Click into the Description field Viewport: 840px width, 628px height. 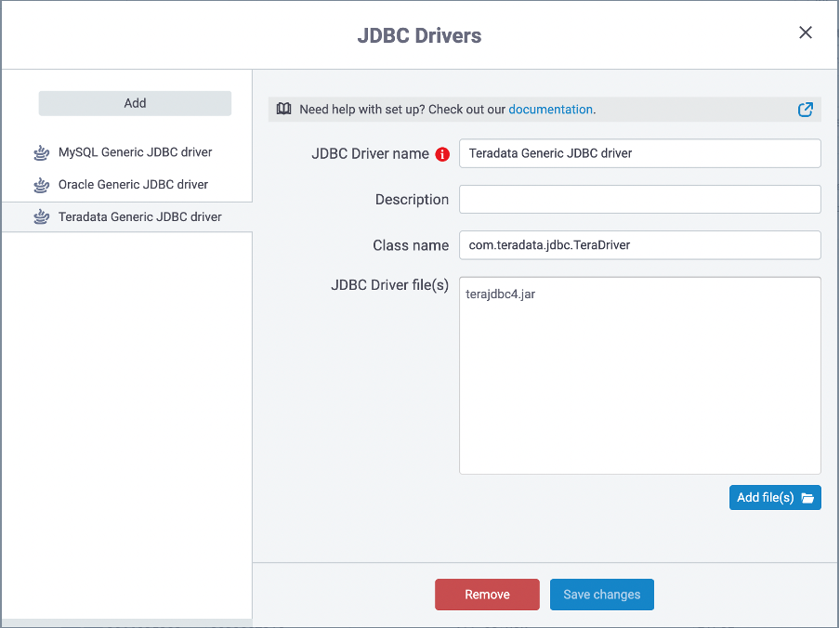[x=639, y=199]
